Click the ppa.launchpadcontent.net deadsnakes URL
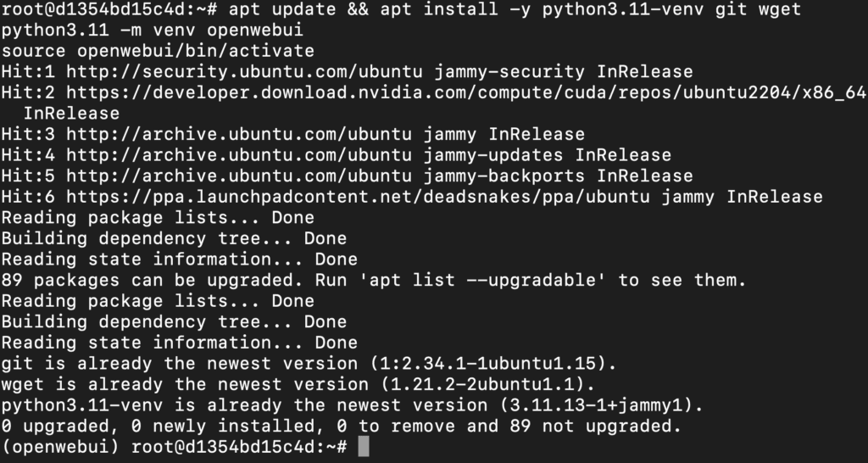Image resolution: width=868 pixels, height=463 pixels. [x=358, y=197]
